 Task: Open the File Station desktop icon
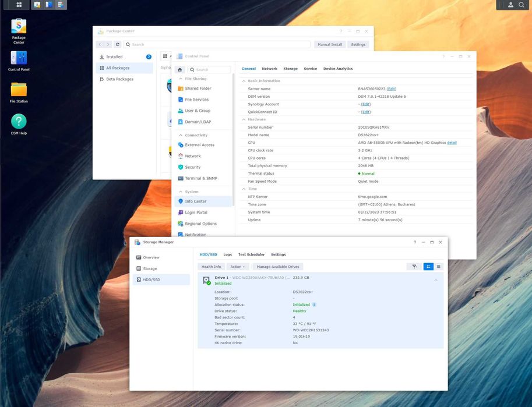tap(19, 92)
